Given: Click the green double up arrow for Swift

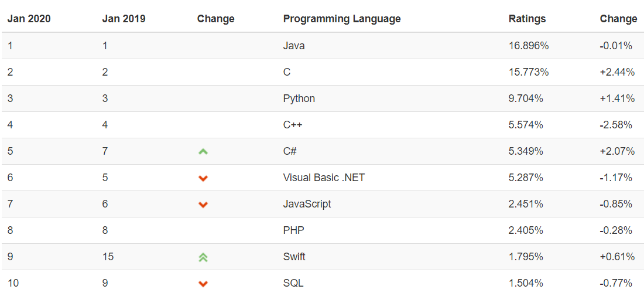Looking at the screenshot, I should pos(203,257).
